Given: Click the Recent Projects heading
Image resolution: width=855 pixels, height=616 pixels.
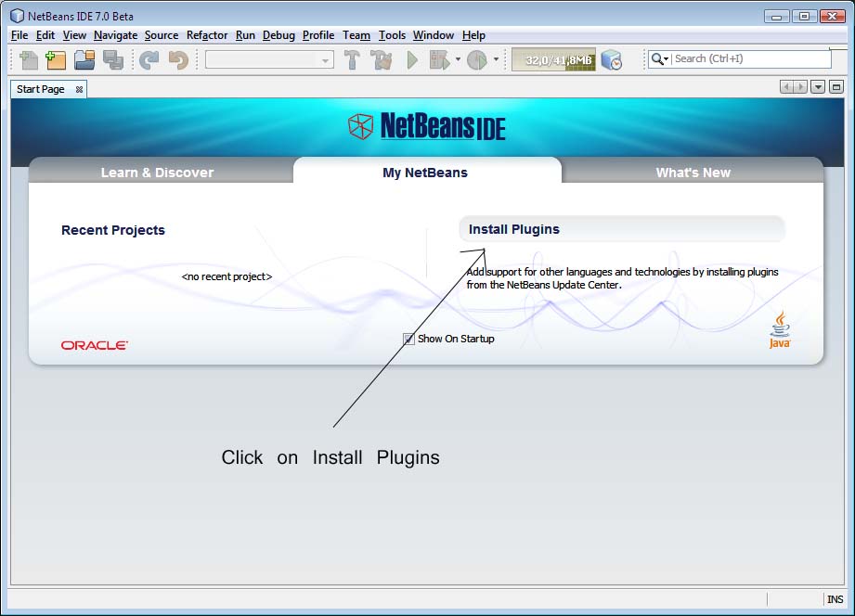Looking at the screenshot, I should point(113,230).
